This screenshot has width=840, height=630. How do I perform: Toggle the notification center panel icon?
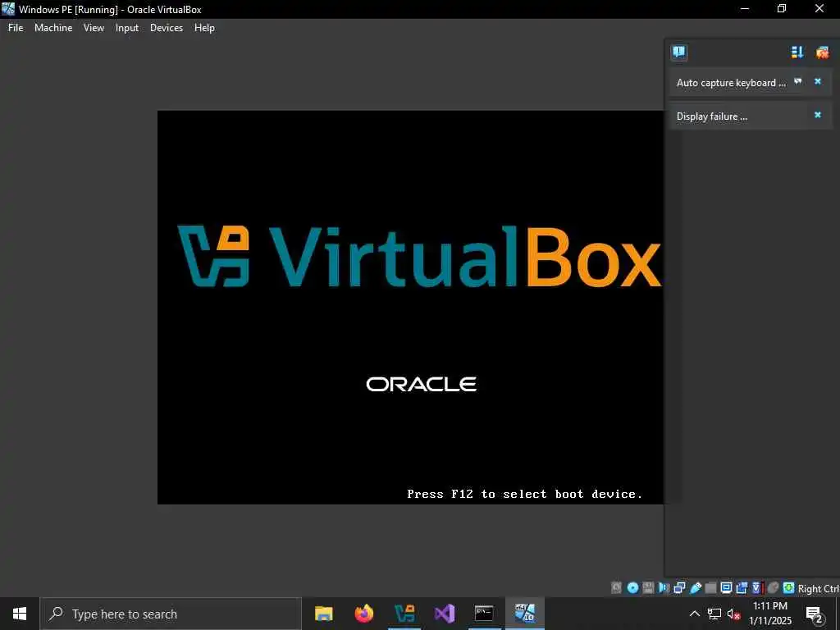[x=678, y=52]
